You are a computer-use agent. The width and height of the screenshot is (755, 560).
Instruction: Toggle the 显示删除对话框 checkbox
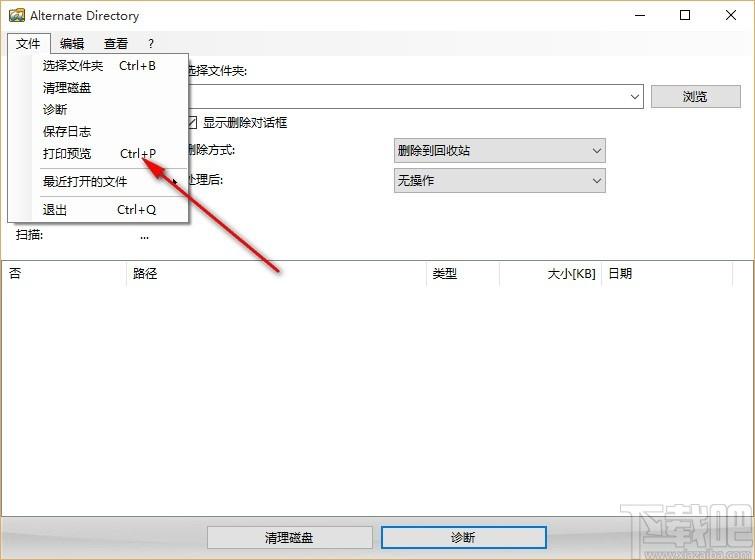pyautogui.click(x=192, y=122)
